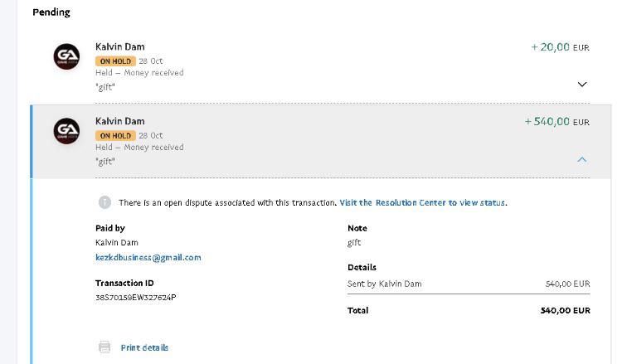622x364 pixels.
Task: Open Visit the Resolution Center link
Action: point(422,202)
